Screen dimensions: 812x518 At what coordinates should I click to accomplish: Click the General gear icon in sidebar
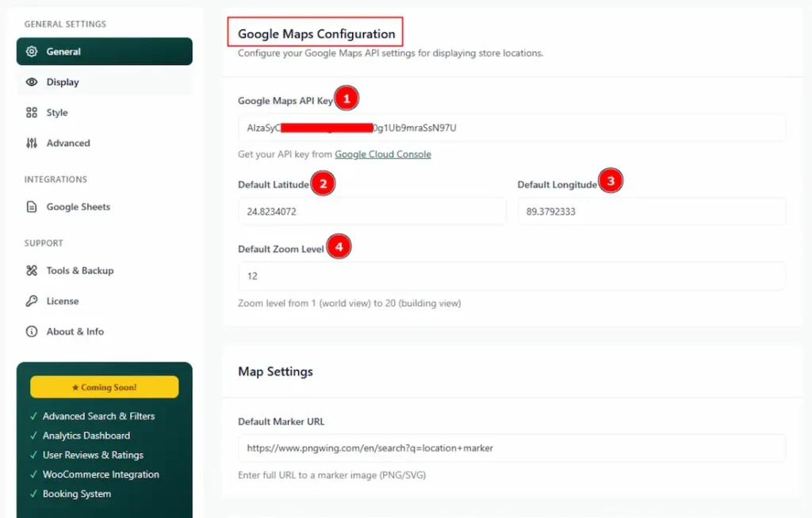(x=32, y=52)
